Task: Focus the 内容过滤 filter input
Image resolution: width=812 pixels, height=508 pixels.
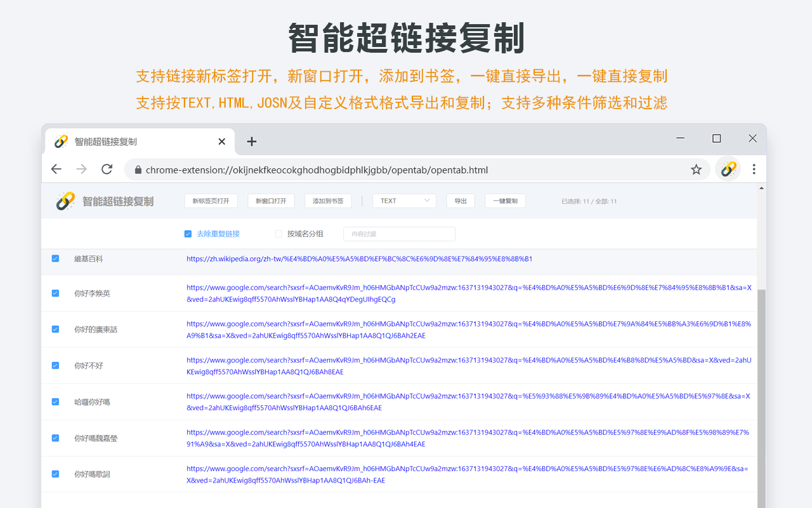Action: (399, 234)
